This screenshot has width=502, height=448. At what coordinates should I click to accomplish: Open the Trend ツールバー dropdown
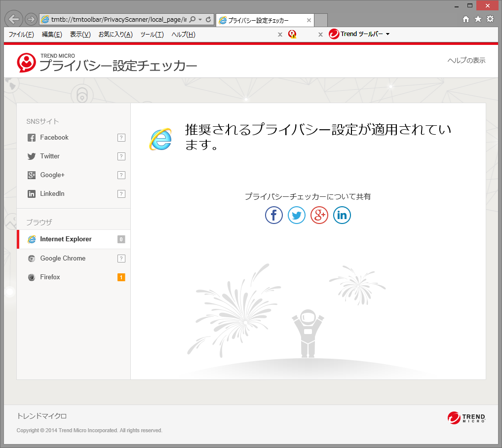coord(359,34)
